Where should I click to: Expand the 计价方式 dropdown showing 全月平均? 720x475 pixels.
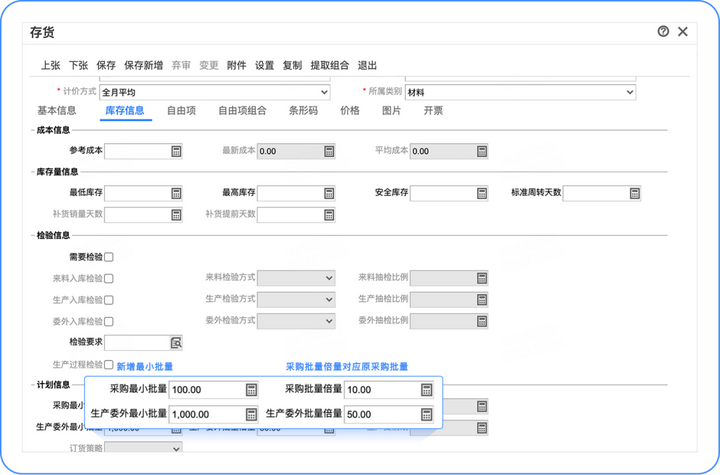click(214, 92)
